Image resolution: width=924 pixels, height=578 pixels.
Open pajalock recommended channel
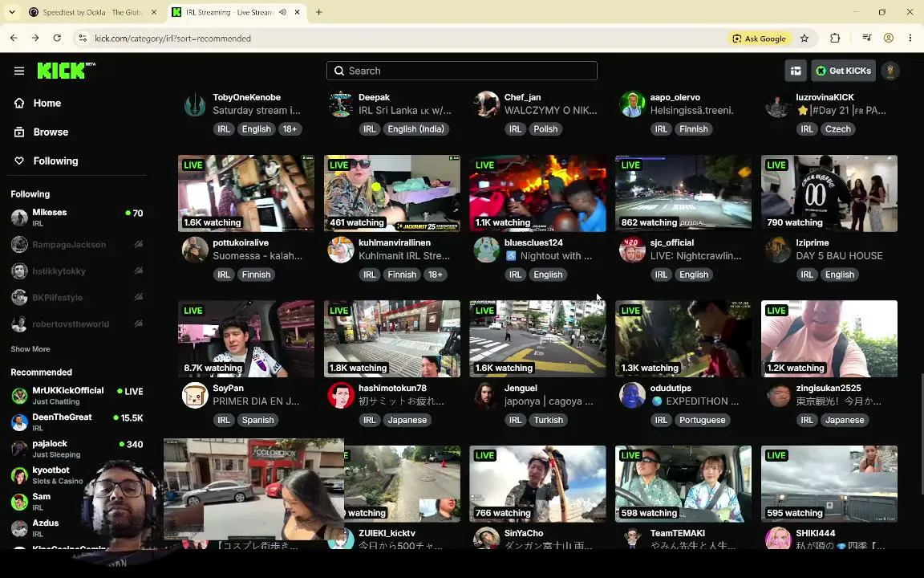pyautogui.click(x=77, y=448)
